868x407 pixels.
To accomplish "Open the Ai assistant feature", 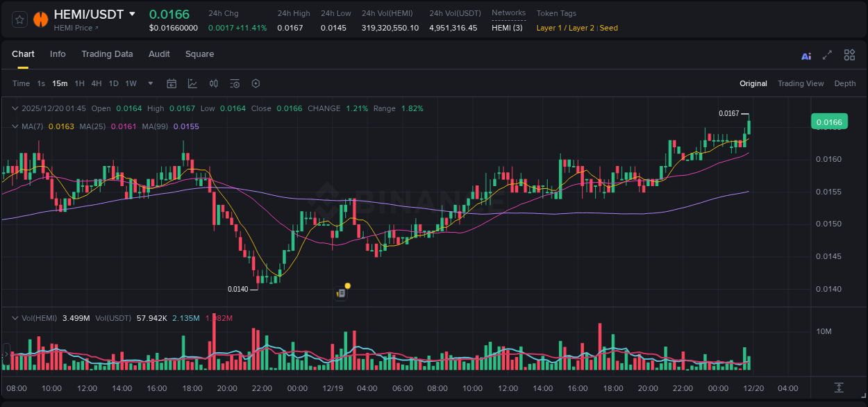I will coord(806,55).
